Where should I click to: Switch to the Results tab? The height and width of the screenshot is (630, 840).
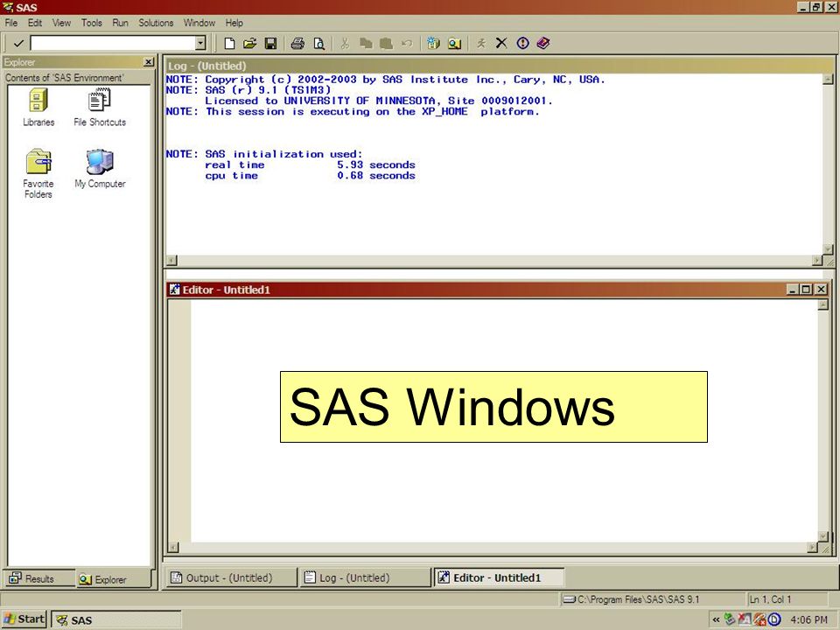pos(39,578)
